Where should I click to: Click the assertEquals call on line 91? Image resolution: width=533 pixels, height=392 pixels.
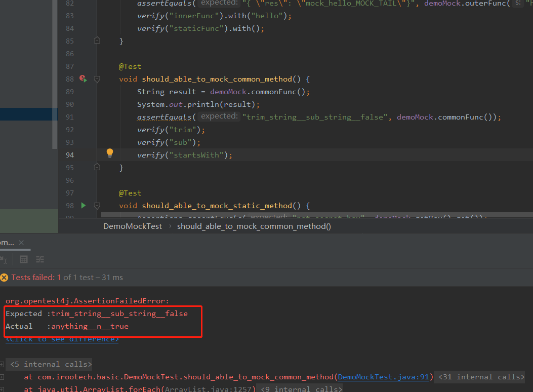(164, 117)
